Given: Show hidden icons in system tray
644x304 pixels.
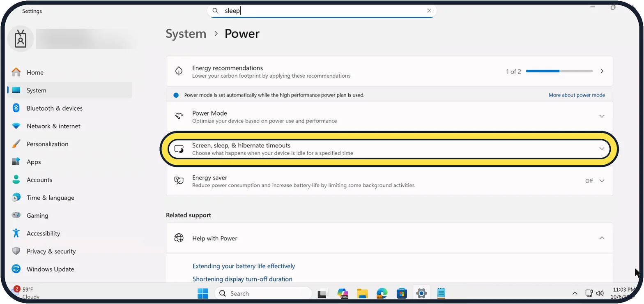Looking at the screenshot, I should pos(575,293).
